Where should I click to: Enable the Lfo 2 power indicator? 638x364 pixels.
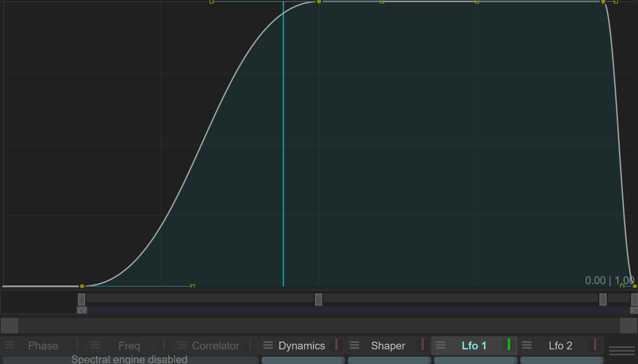(x=595, y=345)
